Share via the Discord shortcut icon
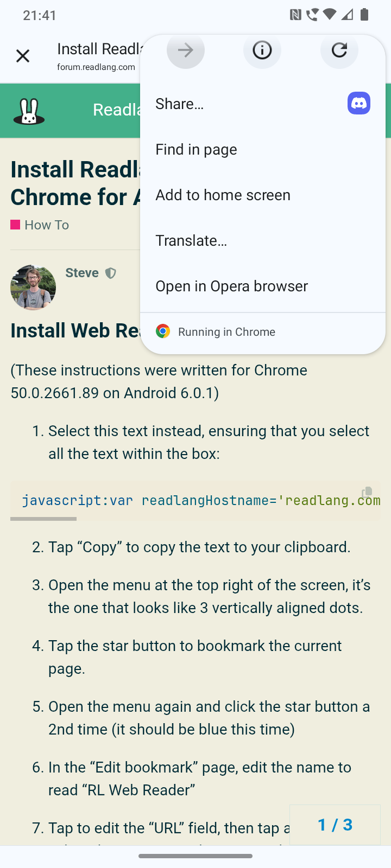This screenshot has width=391, height=868. [359, 103]
